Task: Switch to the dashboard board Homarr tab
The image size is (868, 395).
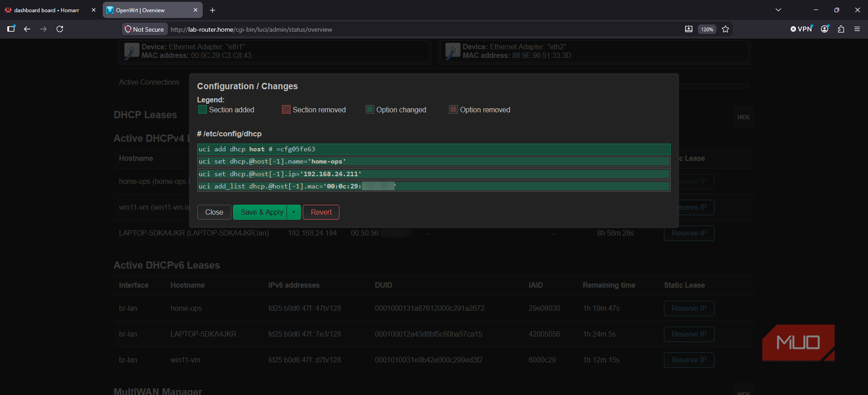Action: coord(46,10)
